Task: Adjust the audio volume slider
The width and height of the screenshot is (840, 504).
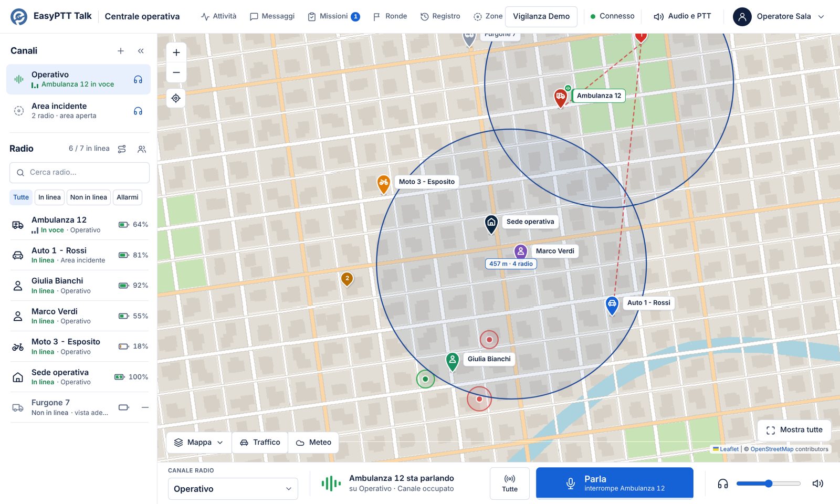Action: (769, 484)
